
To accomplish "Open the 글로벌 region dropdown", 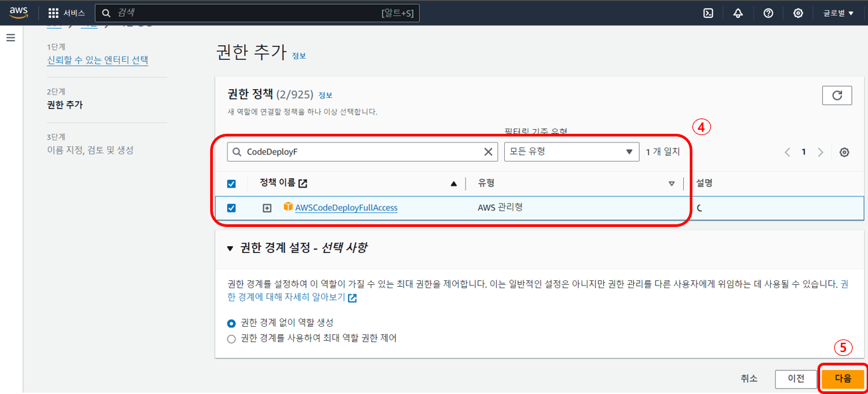I will [838, 13].
